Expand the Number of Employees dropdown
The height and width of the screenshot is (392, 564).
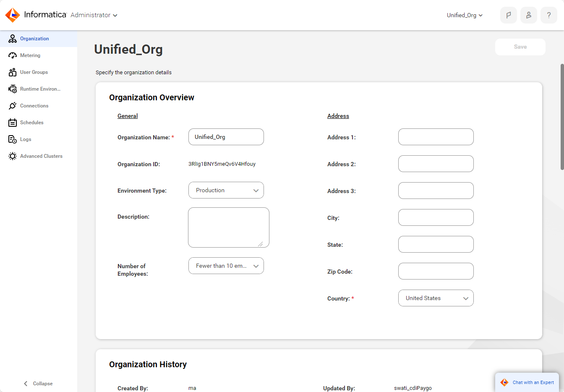click(226, 266)
